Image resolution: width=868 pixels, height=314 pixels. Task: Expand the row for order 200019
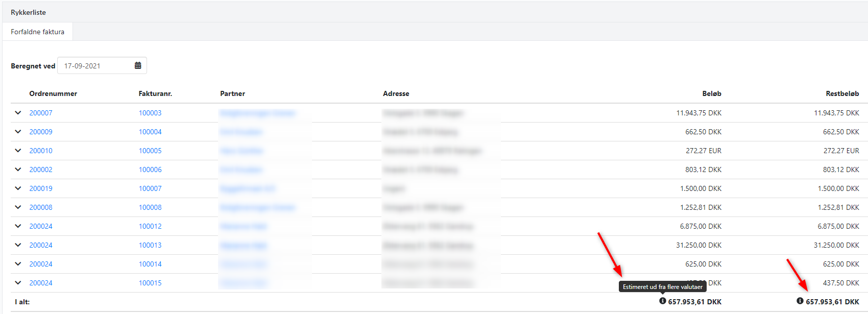coord(18,188)
